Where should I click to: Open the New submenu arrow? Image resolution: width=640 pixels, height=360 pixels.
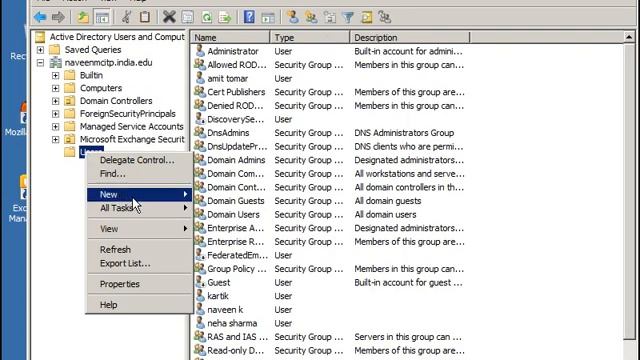[x=185, y=194]
